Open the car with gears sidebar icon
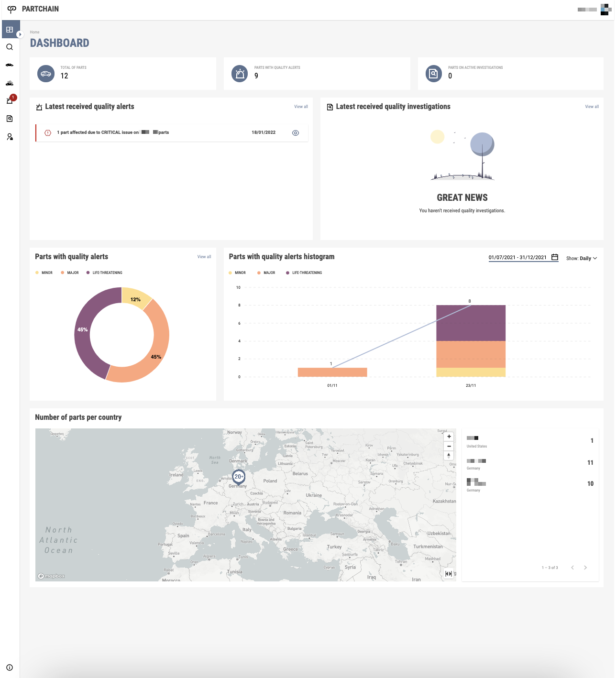This screenshot has height=678, width=616. (x=10, y=83)
